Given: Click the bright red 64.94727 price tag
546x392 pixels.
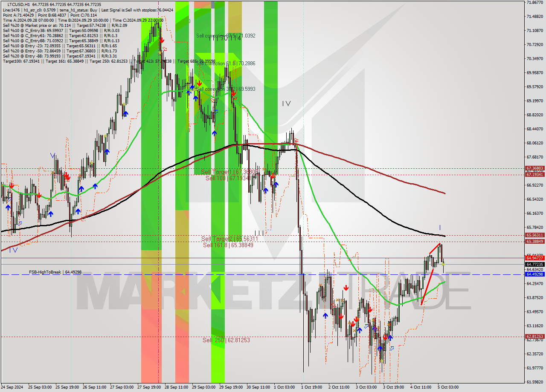Looking at the screenshot, I should point(534,258).
